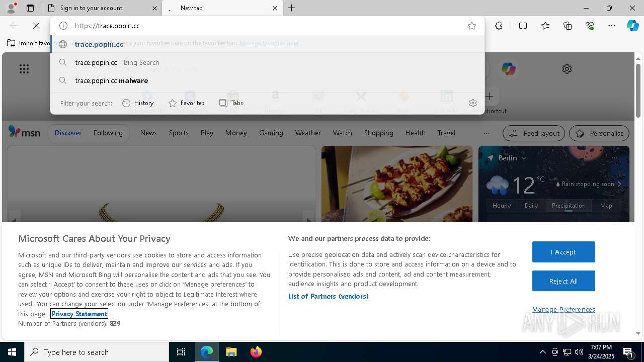Click Reject All button
This screenshot has height=362, width=644.
coord(563,281)
